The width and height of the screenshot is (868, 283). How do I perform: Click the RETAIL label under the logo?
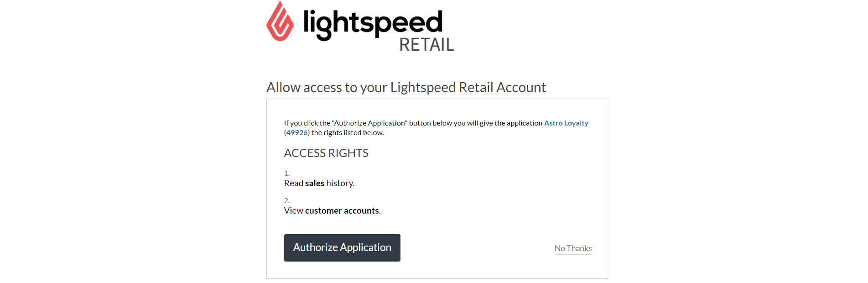[x=427, y=45]
